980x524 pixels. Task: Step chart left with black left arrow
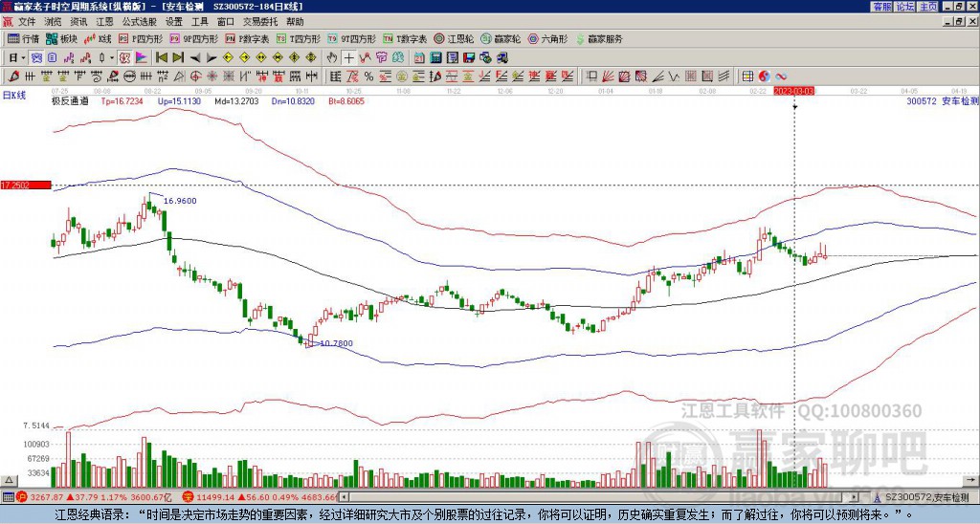195,58
